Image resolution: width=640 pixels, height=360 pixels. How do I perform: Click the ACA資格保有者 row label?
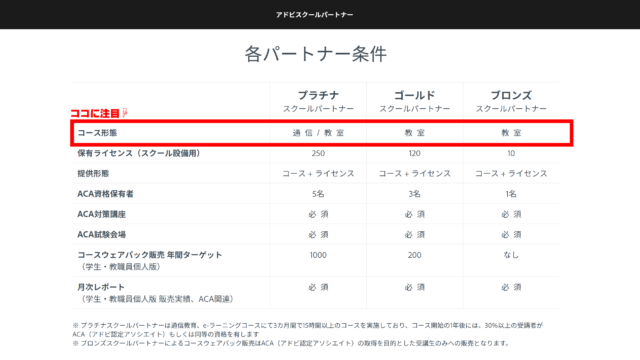click(x=105, y=194)
